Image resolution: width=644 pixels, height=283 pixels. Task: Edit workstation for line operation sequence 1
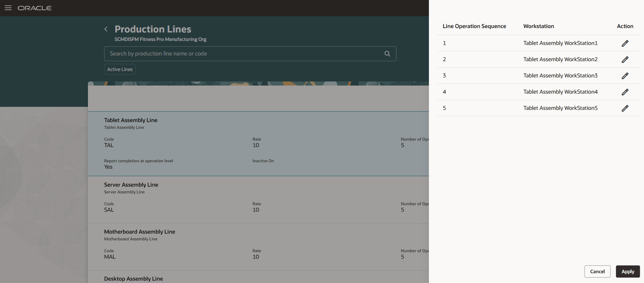point(625,43)
